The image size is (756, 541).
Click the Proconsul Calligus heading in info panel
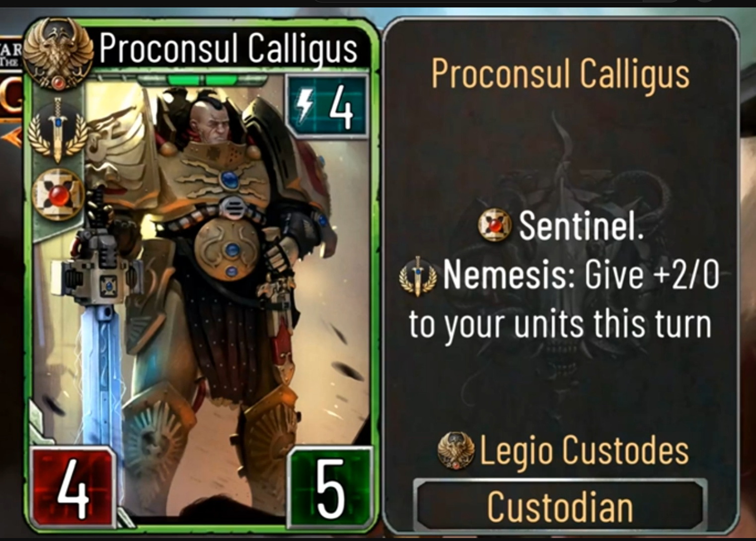pyautogui.click(x=560, y=74)
